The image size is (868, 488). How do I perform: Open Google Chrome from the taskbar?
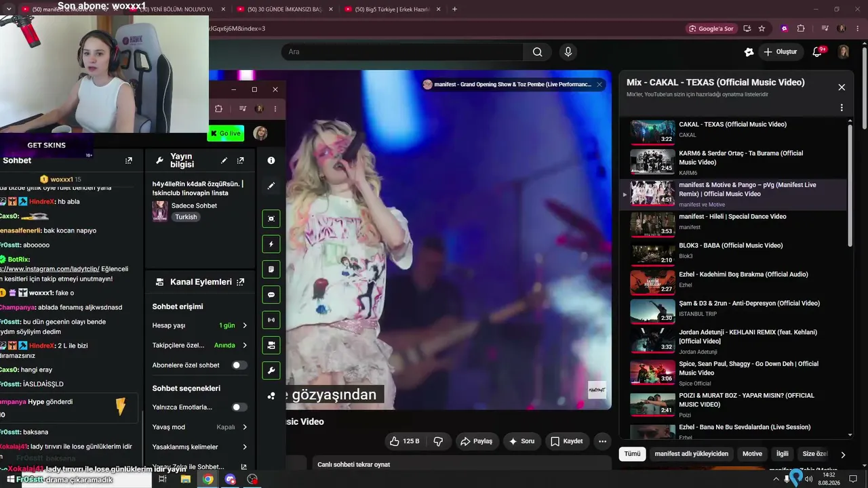click(208, 479)
